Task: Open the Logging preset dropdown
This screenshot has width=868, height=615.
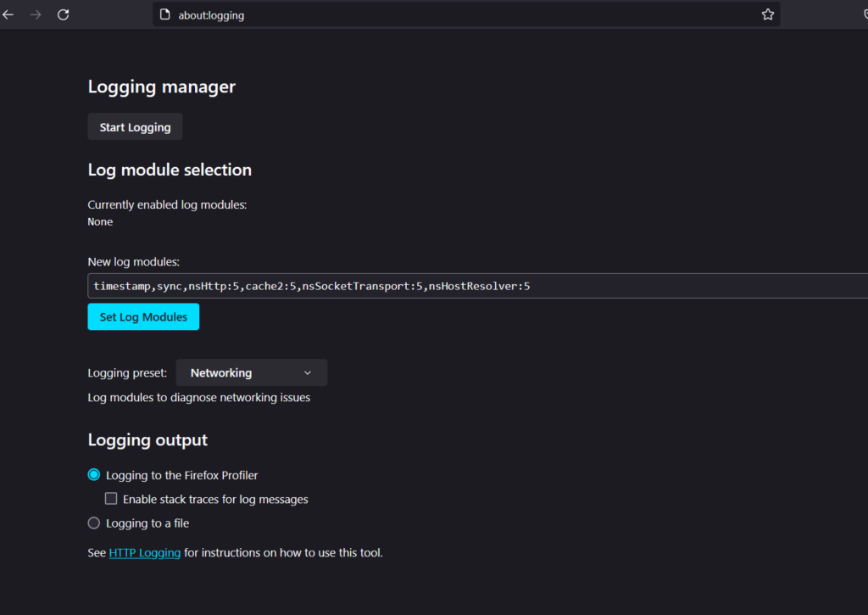Action: pos(251,372)
